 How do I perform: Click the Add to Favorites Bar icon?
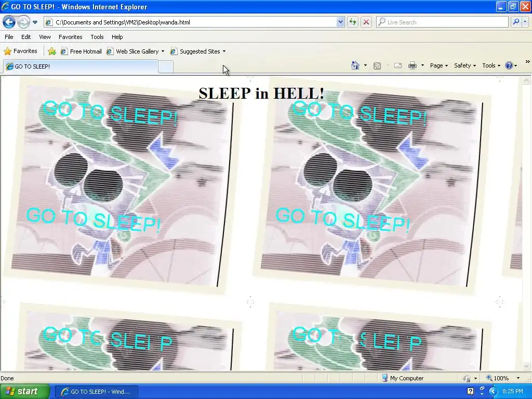[x=52, y=51]
